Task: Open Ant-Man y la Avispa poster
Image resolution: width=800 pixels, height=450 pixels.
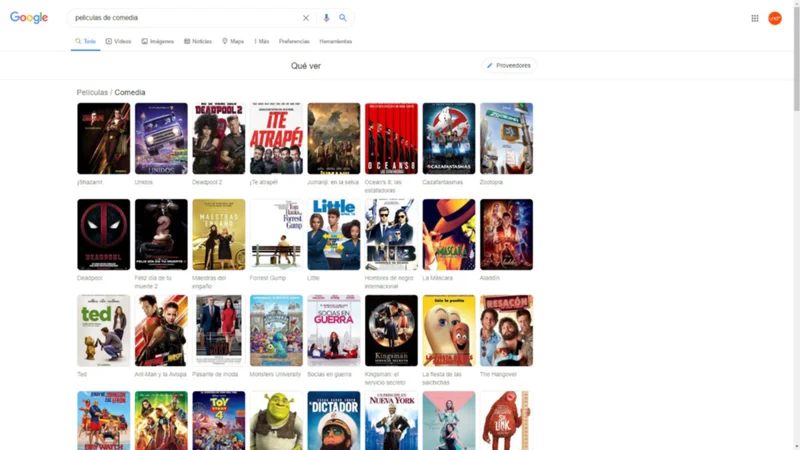Action: tap(161, 331)
